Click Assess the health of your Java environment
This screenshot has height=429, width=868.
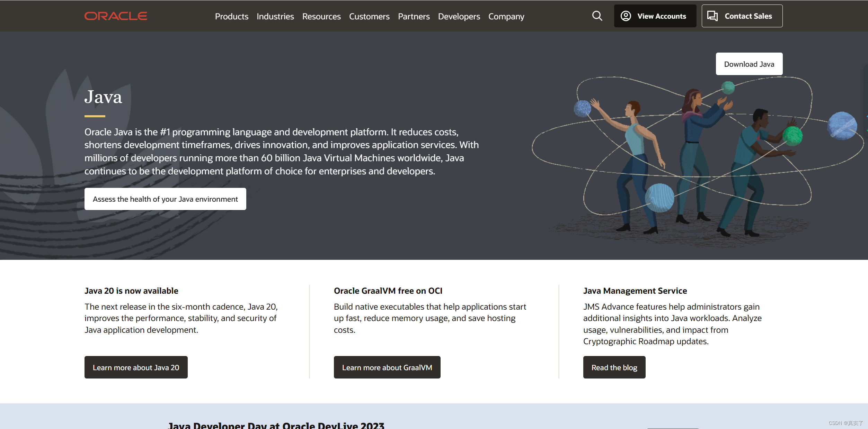(x=165, y=199)
